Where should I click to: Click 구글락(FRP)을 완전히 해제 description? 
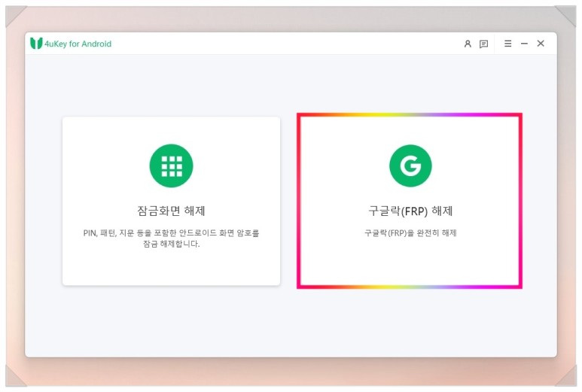pyautogui.click(x=410, y=233)
